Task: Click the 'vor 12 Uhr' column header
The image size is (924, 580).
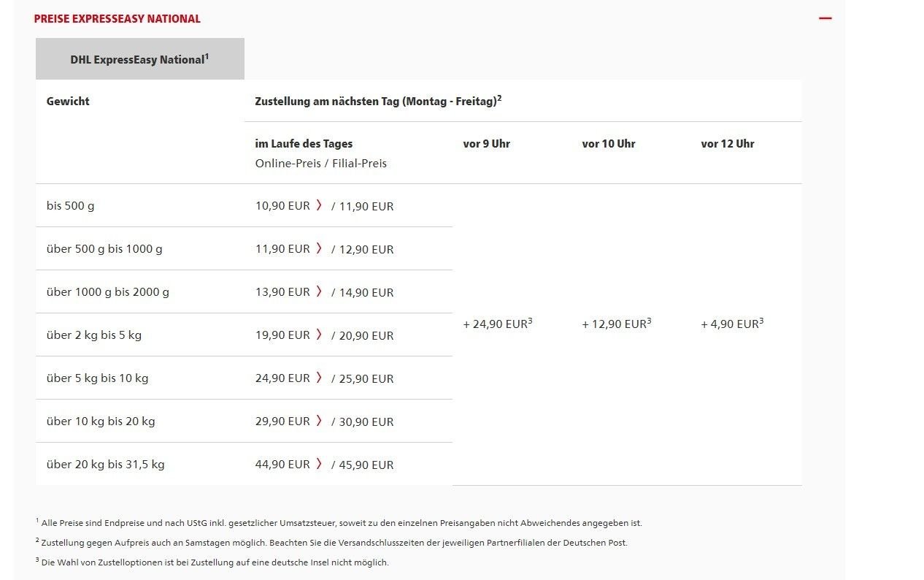Action: coord(728,144)
